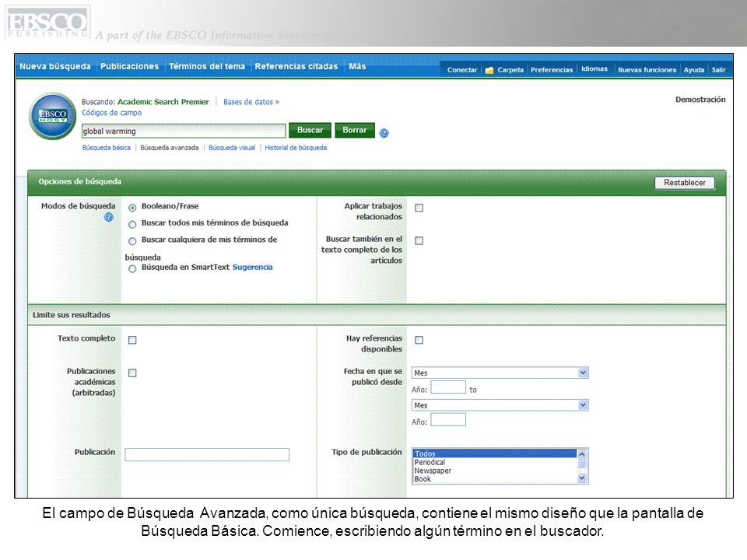Screen dimensions: 747x560
Task: Click the end Año field
Action: pos(448,419)
